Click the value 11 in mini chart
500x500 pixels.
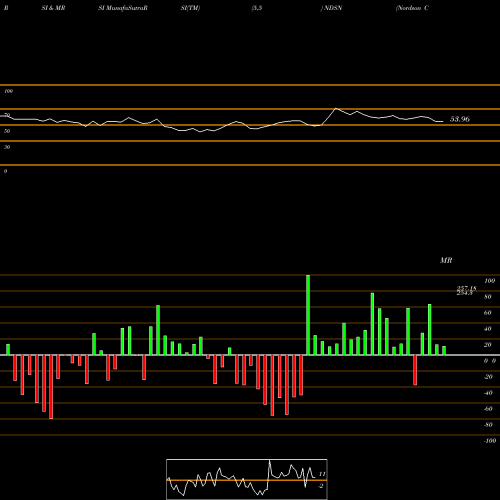[322, 474]
